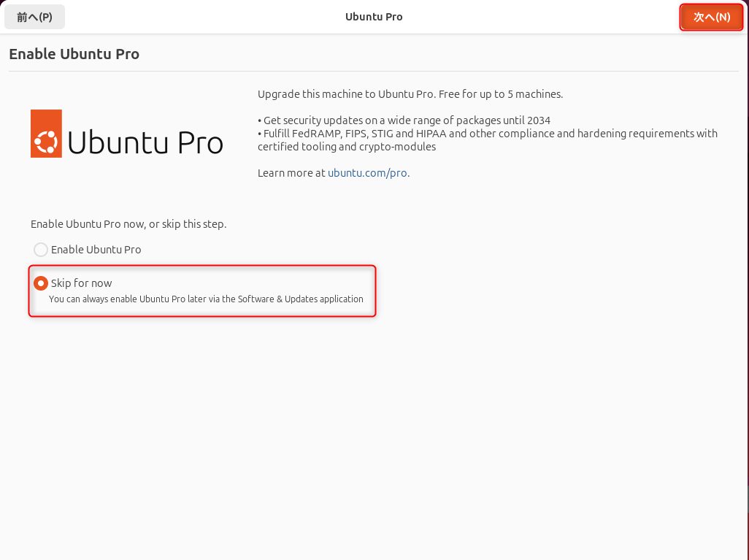
Task: Click the Software & Updates hint under Skip
Action: point(206,299)
